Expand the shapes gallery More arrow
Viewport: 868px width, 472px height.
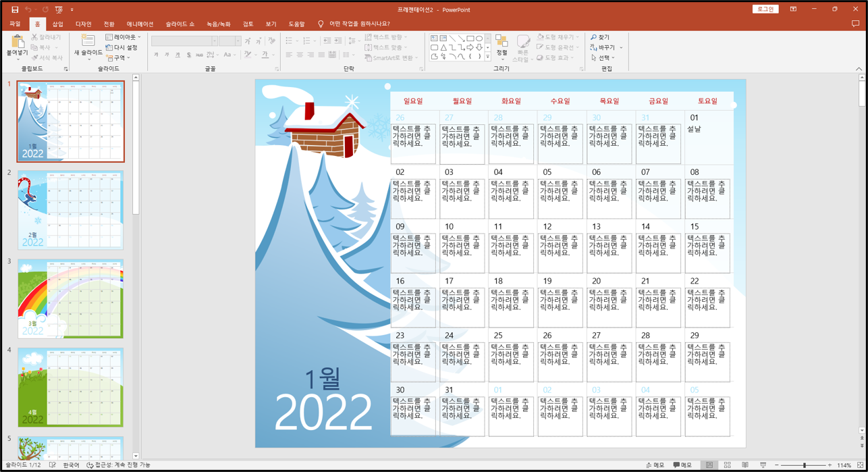[x=488, y=57]
